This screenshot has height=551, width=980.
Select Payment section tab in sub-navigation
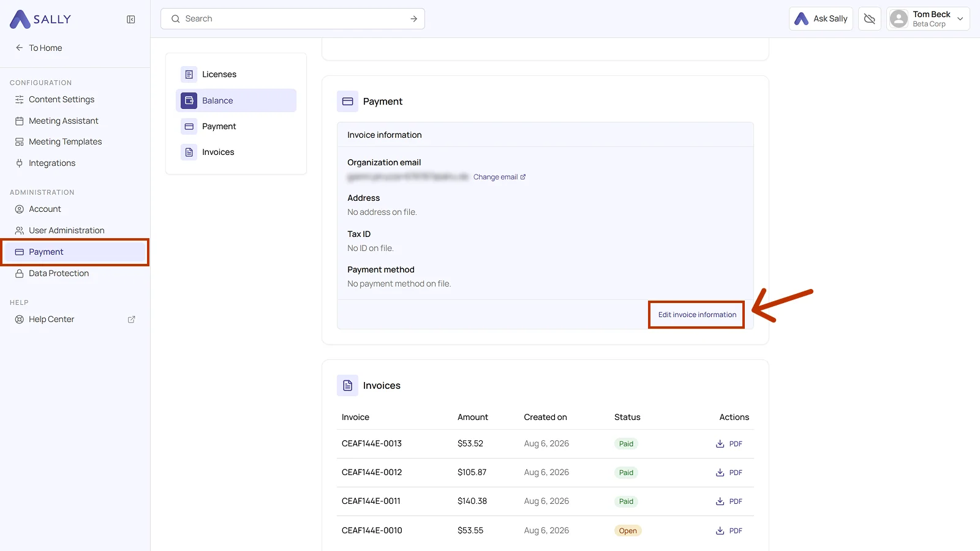236,126
